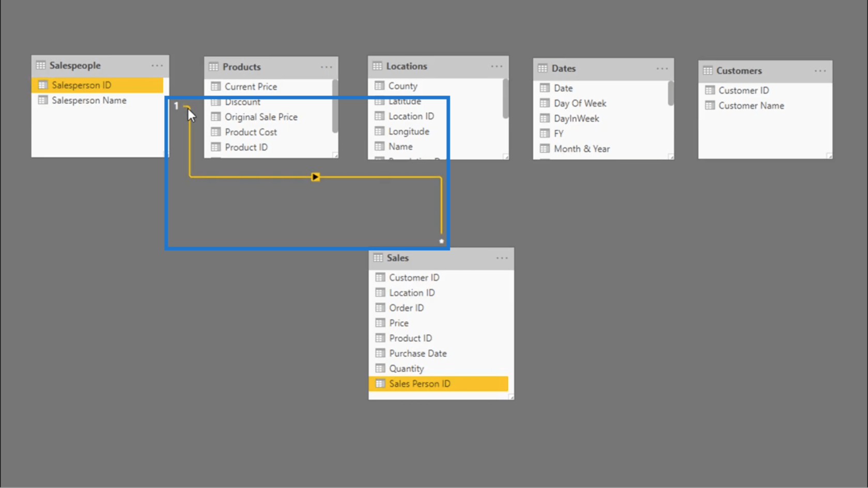868x488 pixels.
Task: Open the Locations table options ellipsis
Action: pos(497,66)
